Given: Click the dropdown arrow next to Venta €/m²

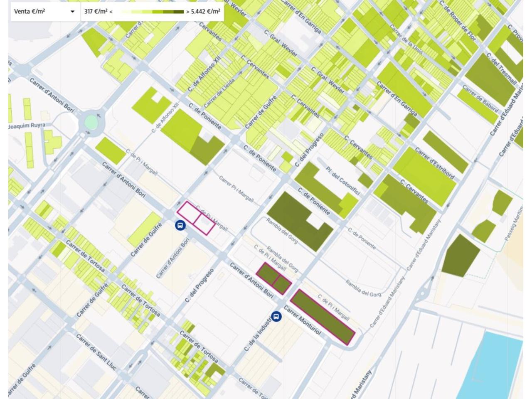Looking at the screenshot, I should pos(73,12).
